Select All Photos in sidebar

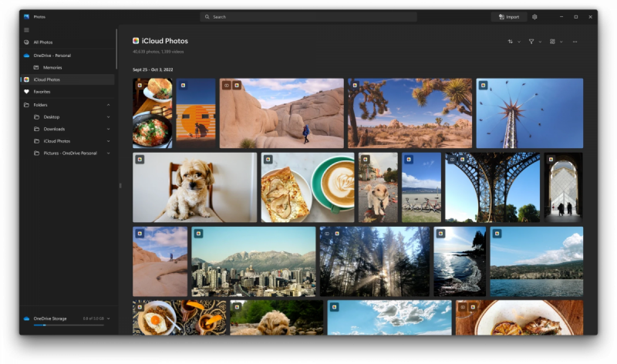(43, 42)
